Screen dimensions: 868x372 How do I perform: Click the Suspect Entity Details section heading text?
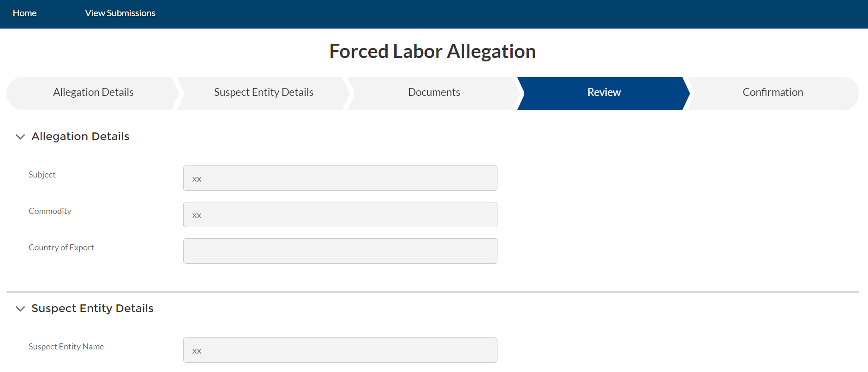tap(92, 308)
